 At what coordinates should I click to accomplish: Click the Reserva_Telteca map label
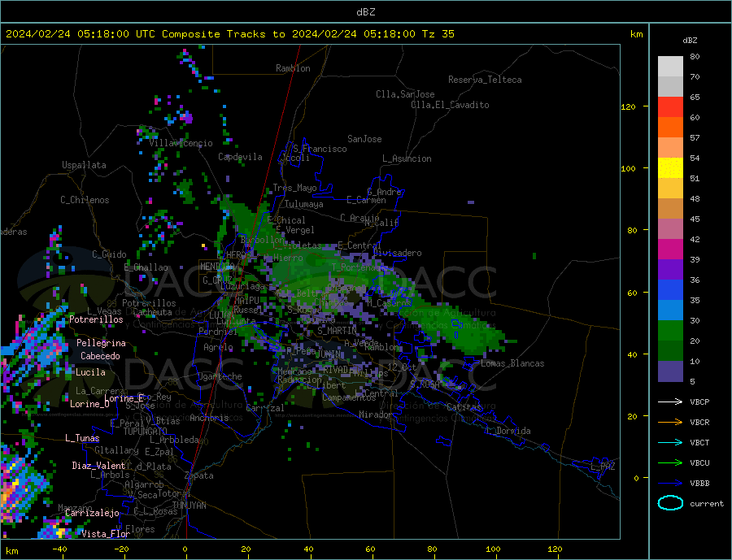click(485, 80)
